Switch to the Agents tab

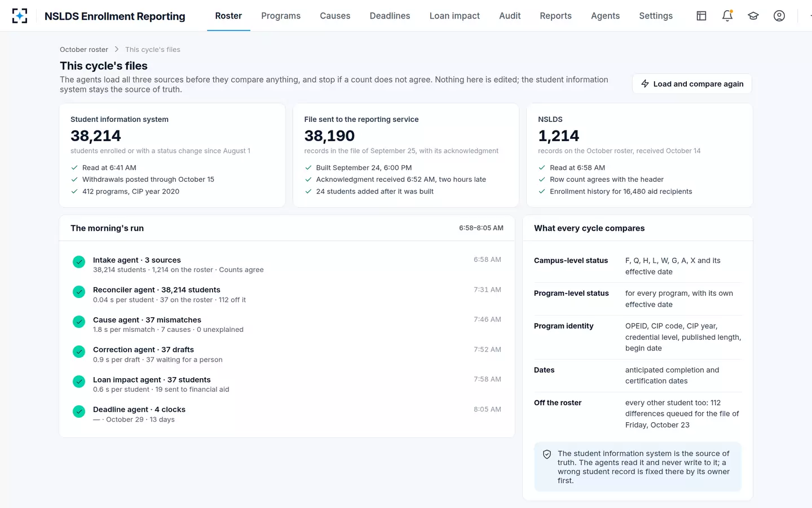point(605,16)
